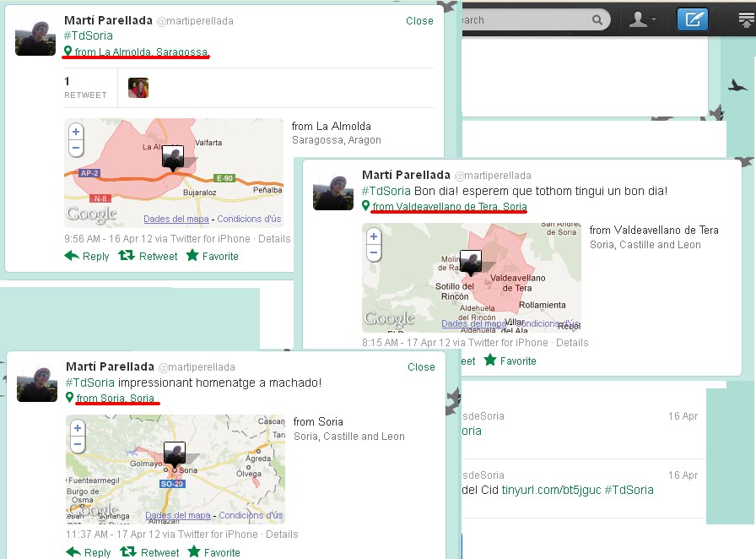Retweet the 9:56 AM 16 Apr tweet
Screen dimensions: 756x559
[148, 256]
